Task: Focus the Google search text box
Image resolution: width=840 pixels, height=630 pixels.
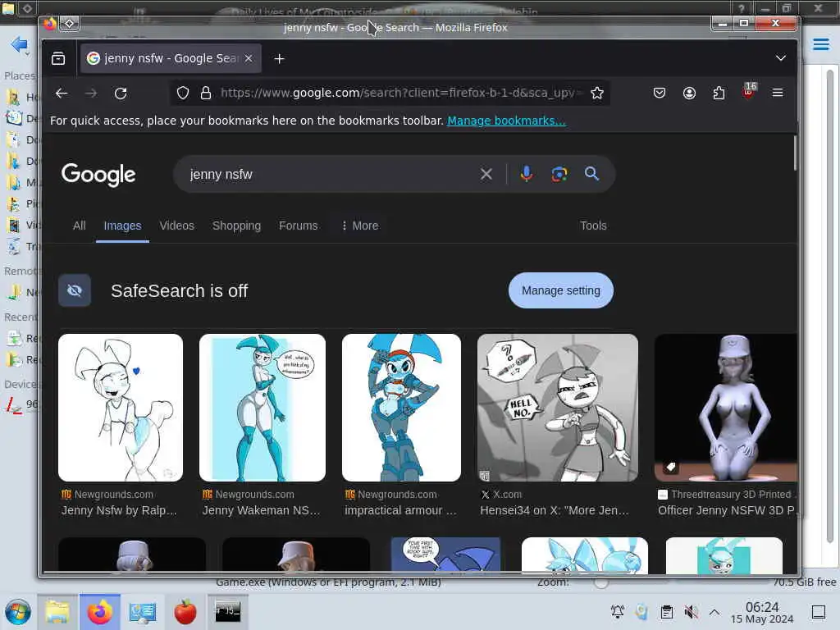Action: 326,175
